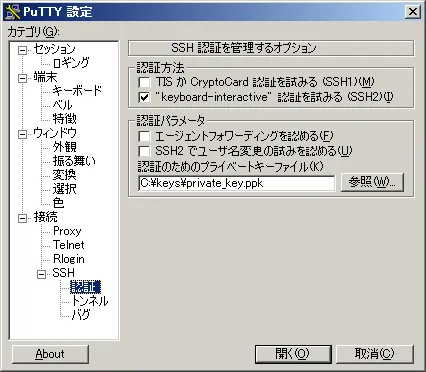426x372 pixels.
Task: Click the PuTTY icon in title bar
Action: click(x=13, y=12)
